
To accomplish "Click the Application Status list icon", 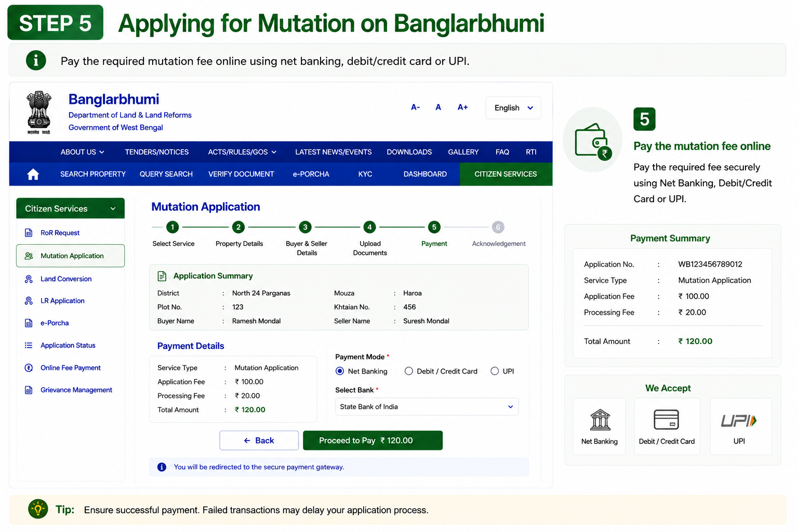I will [x=29, y=345].
